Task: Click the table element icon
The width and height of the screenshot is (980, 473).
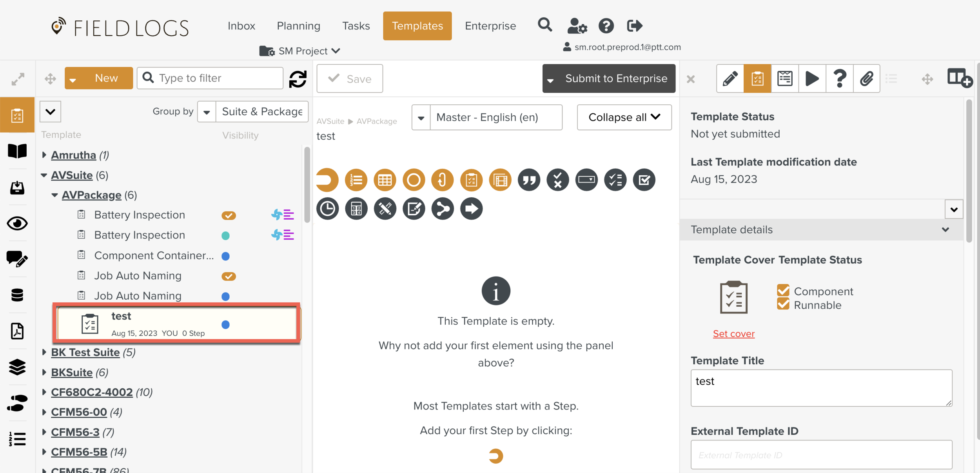Action: pos(385,180)
